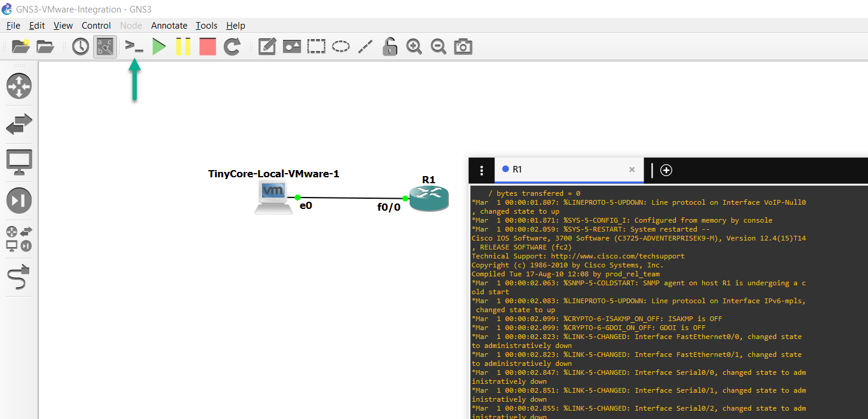Browse routers in the device sidebar
868x419 pixels.
[x=19, y=86]
